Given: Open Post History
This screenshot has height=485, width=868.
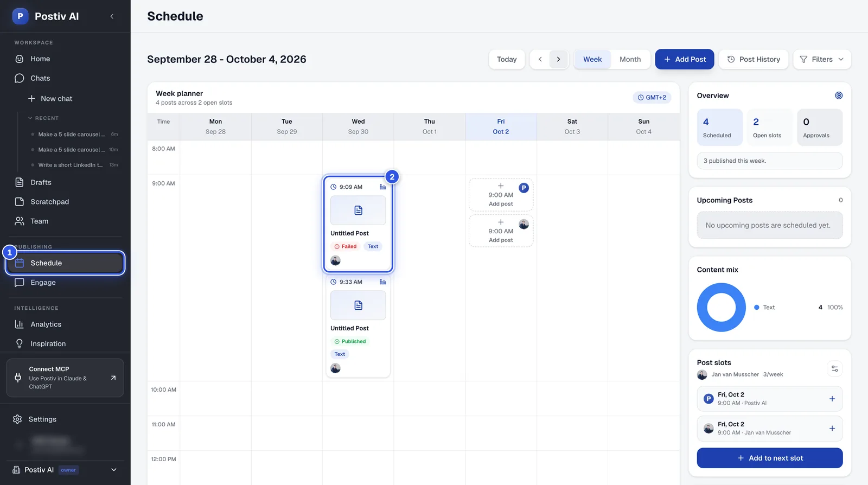Looking at the screenshot, I should point(754,59).
